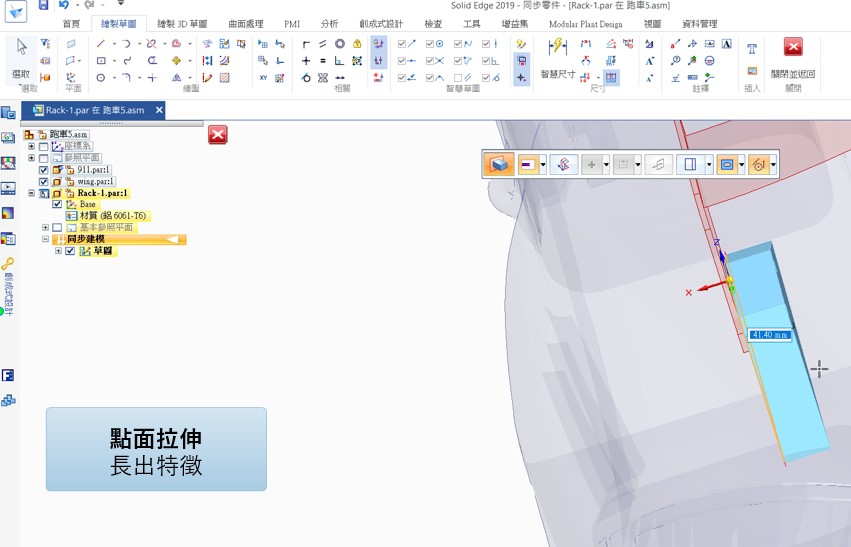Expand the 草圖 tree node
Viewport: 851px width, 547px height.
[58, 251]
